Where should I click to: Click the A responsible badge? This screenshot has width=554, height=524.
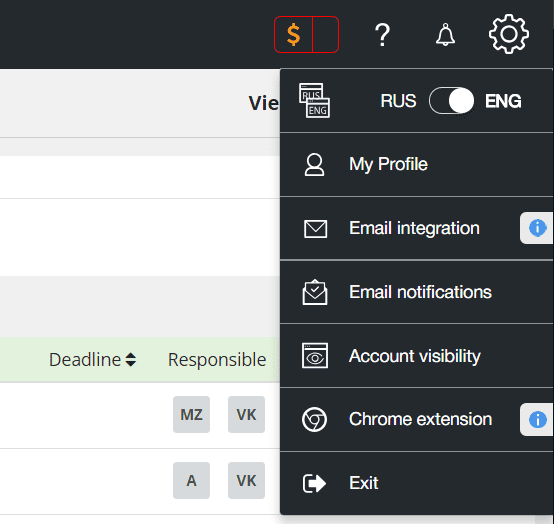click(x=191, y=481)
